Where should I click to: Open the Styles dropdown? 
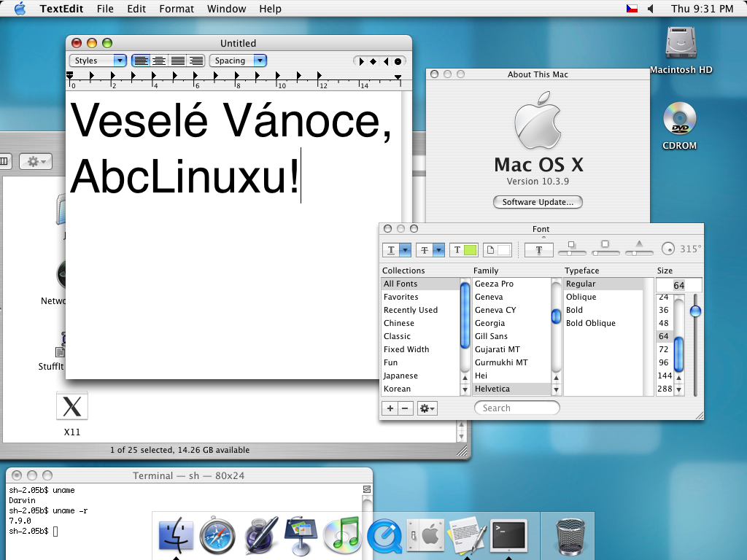pos(98,61)
